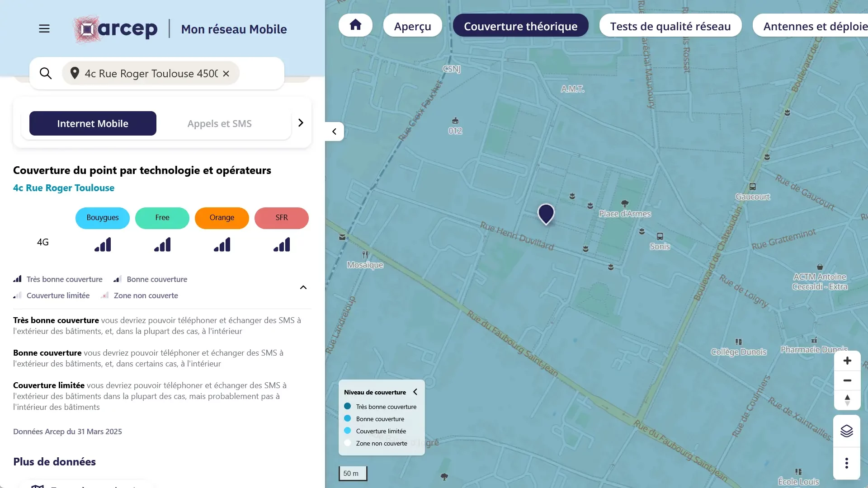Click the Collège Dunois school icon
The height and width of the screenshot is (488, 868).
739,342
